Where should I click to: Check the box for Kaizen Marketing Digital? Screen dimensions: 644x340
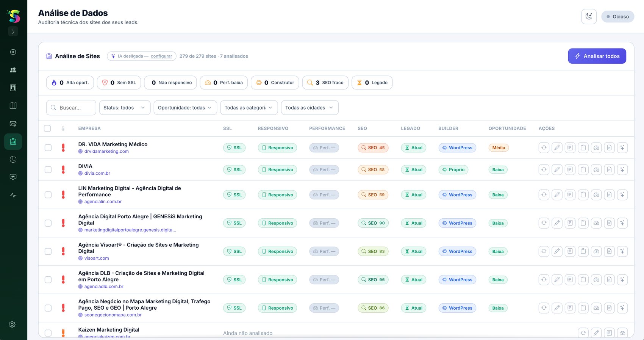(x=48, y=333)
